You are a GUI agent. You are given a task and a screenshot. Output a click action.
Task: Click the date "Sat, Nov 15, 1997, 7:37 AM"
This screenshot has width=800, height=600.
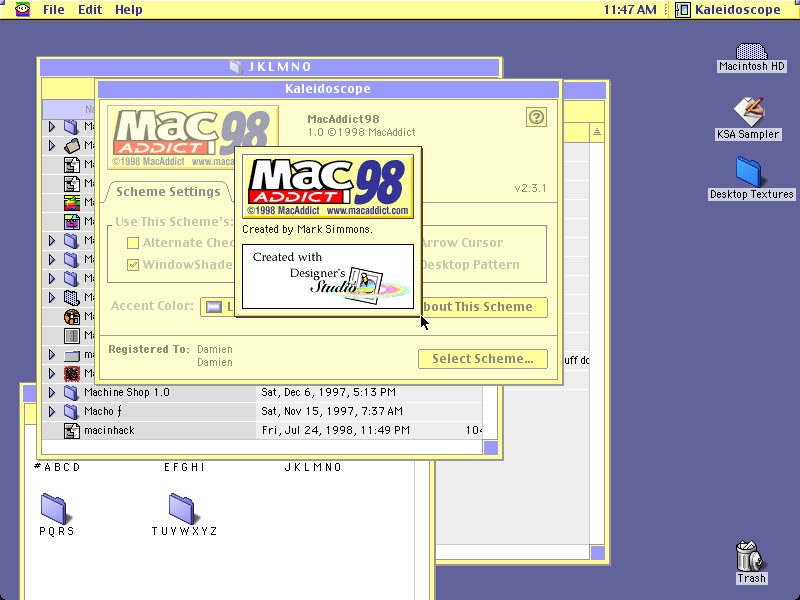[x=332, y=411]
